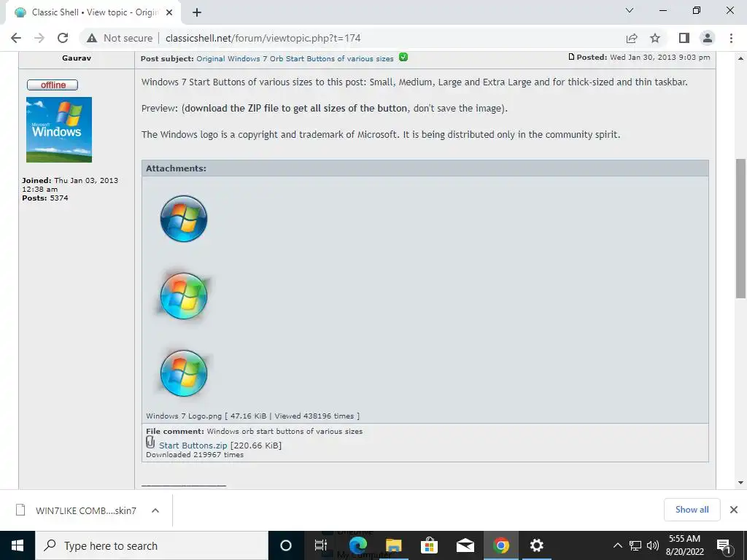This screenshot has width=747, height=560.
Task: Click the offline status badge
Action: click(53, 85)
